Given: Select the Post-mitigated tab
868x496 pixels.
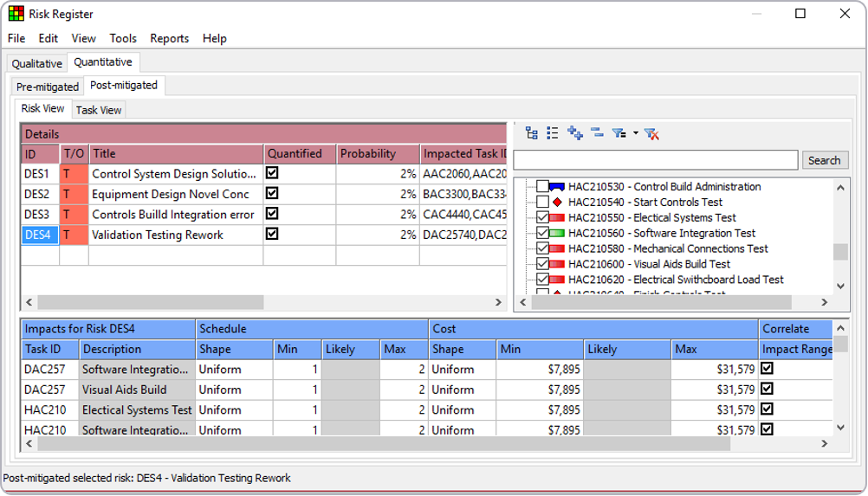Looking at the screenshot, I should pyautogui.click(x=124, y=86).
